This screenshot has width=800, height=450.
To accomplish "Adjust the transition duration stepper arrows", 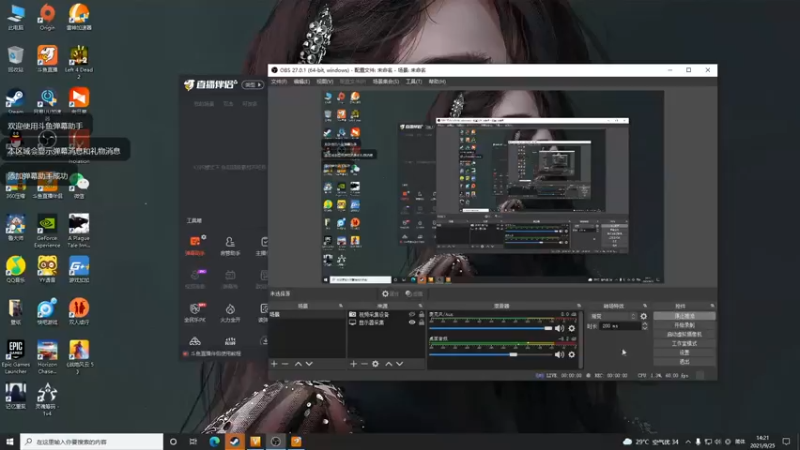I will 645,326.
